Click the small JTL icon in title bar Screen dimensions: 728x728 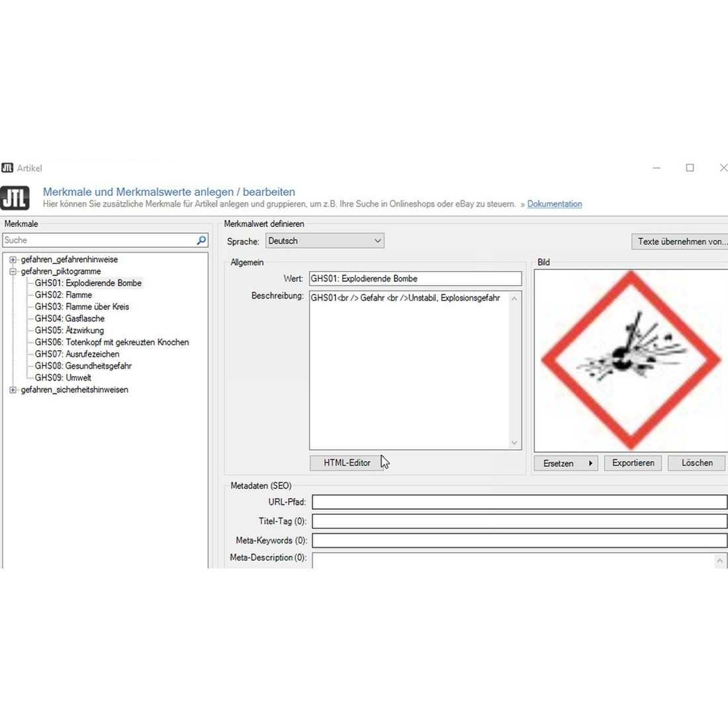click(7, 167)
